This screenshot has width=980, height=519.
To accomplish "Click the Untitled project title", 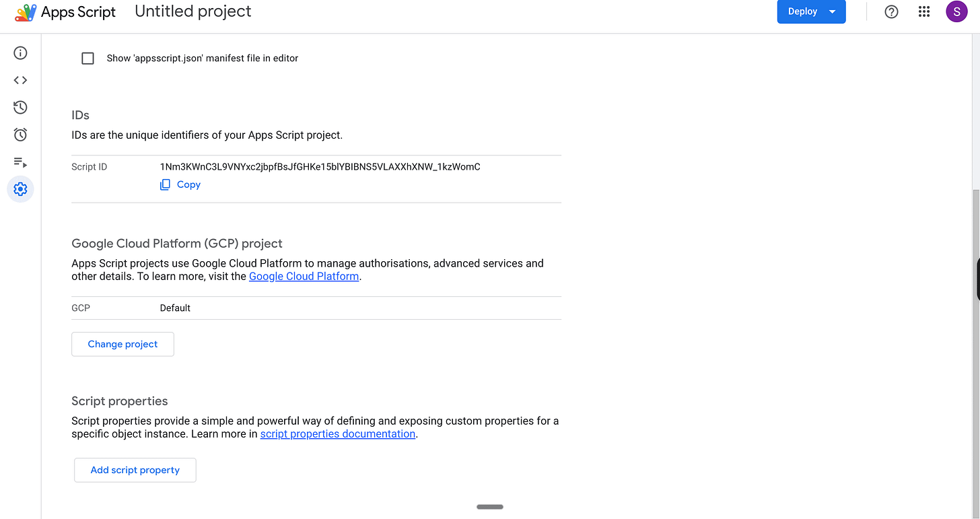I will pos(193,11).
